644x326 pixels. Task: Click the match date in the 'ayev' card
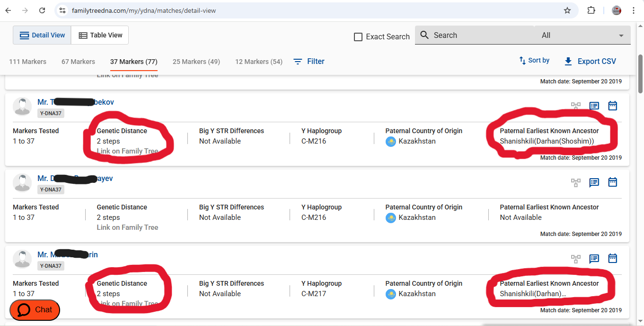581,234
